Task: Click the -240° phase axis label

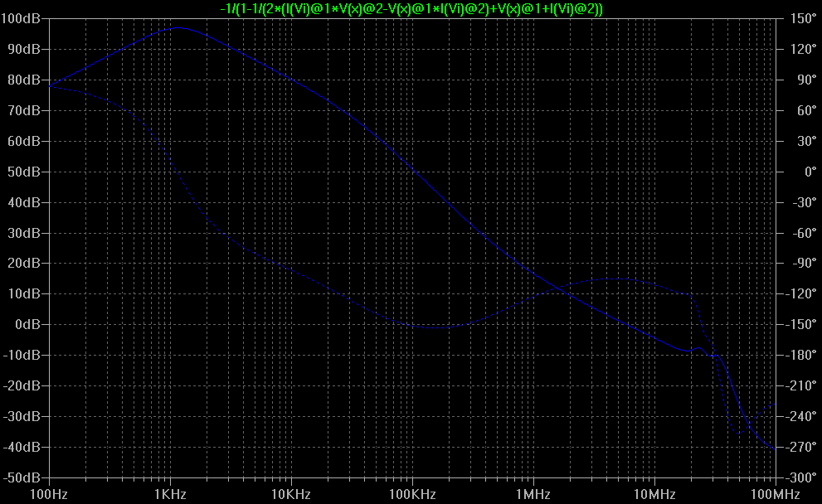Action: (x=801, y=416)
